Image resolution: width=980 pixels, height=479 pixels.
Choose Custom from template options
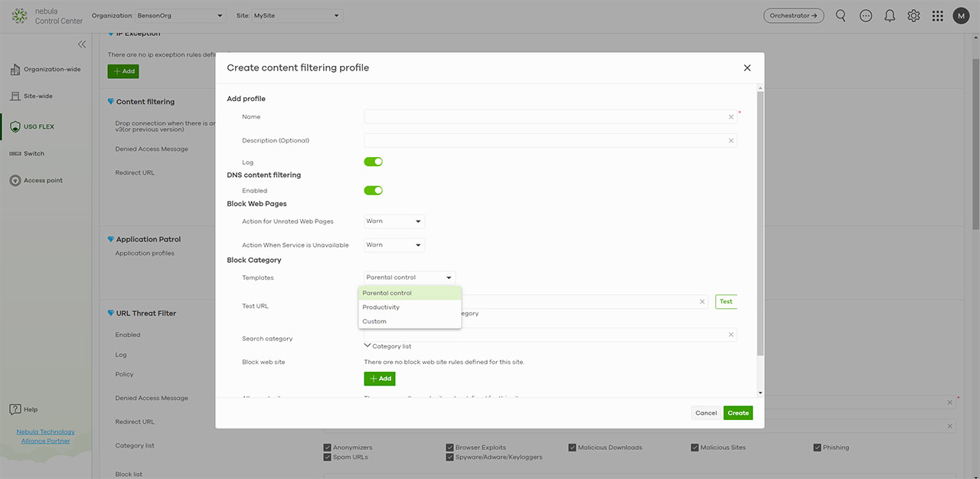tap(410, 321)
